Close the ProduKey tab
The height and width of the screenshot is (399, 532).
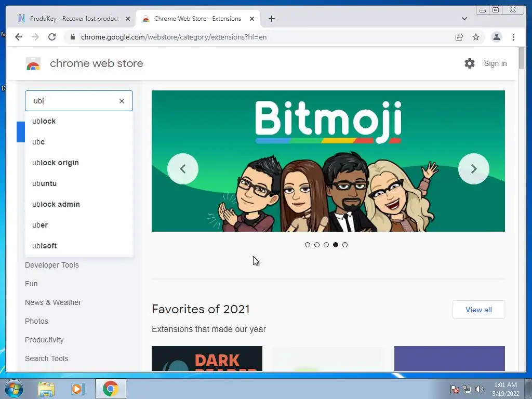(x=128, y=19)
